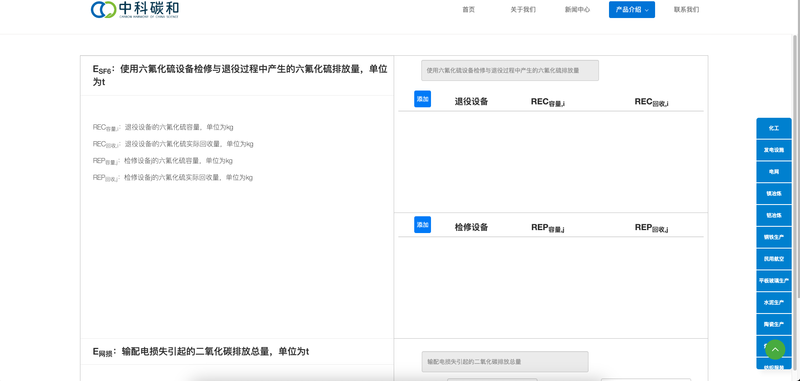This screenshot has height=381, width=800.
Task: Select 电网 in the side industry list
Action: point(774,172)
